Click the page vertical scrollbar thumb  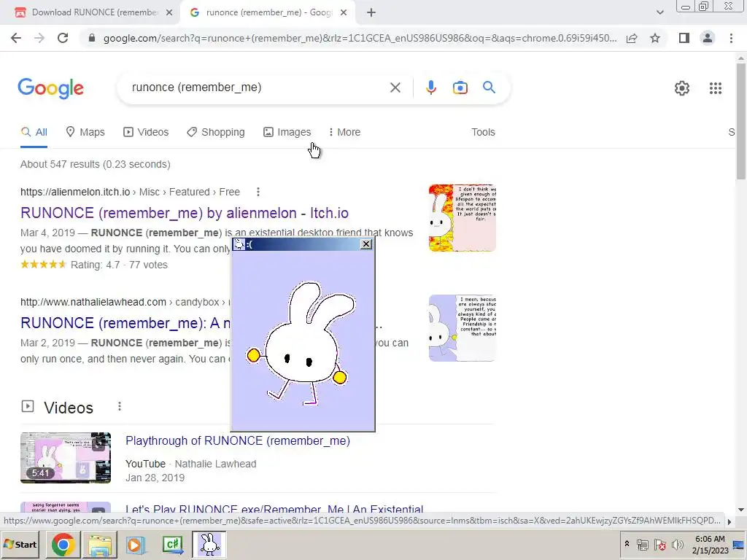tap(741, 122)
